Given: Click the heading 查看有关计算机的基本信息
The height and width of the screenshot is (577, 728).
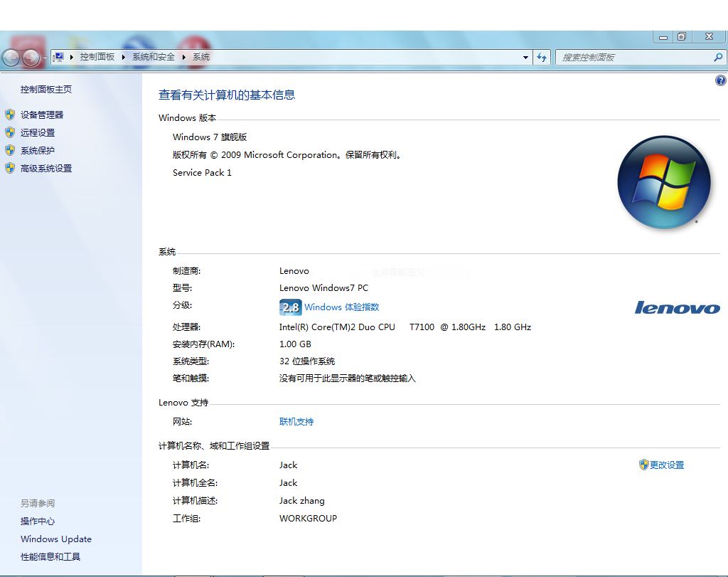Looking at the screenshot, I should tap(227, 95).
